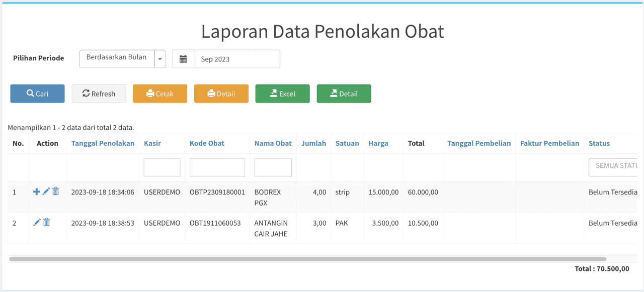Screen dimensions: 644x292
Task: Sort by Kode Obat column header
Action: click(207, 143)
